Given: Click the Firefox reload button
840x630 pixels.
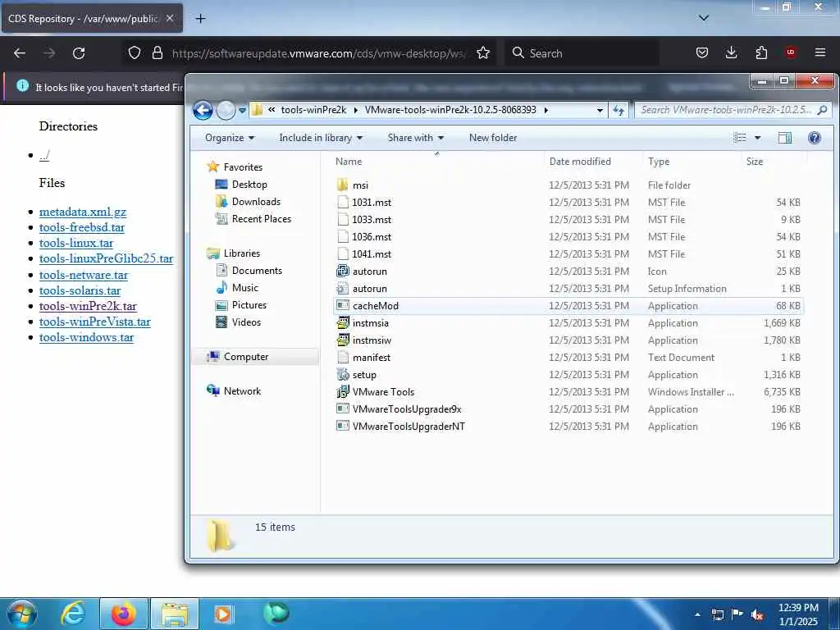Looking at the screenshot, I should tap(79, 53).
